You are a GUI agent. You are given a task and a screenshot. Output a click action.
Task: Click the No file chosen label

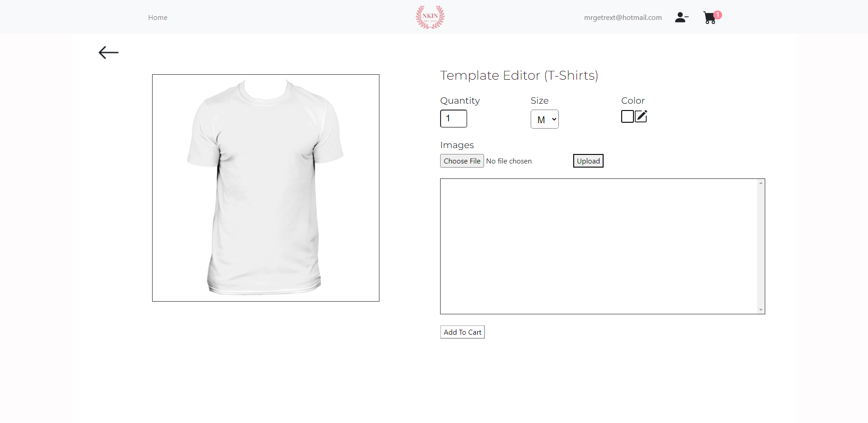[509, 161]
